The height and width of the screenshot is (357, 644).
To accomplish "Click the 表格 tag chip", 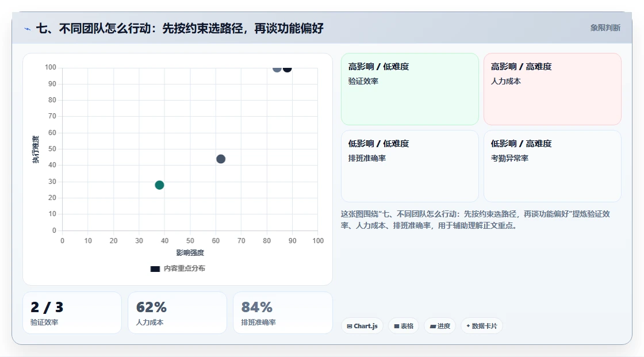I will [404, 326].
